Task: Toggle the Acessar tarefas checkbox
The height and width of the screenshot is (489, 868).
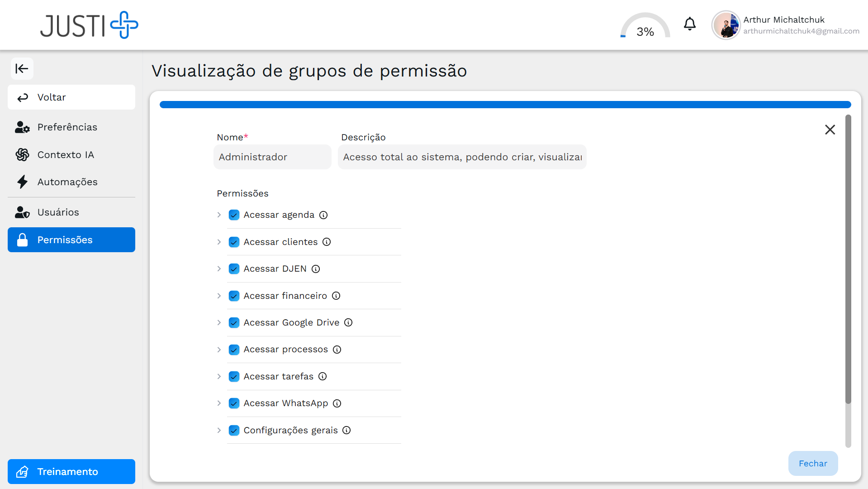Action: point(234,377)
